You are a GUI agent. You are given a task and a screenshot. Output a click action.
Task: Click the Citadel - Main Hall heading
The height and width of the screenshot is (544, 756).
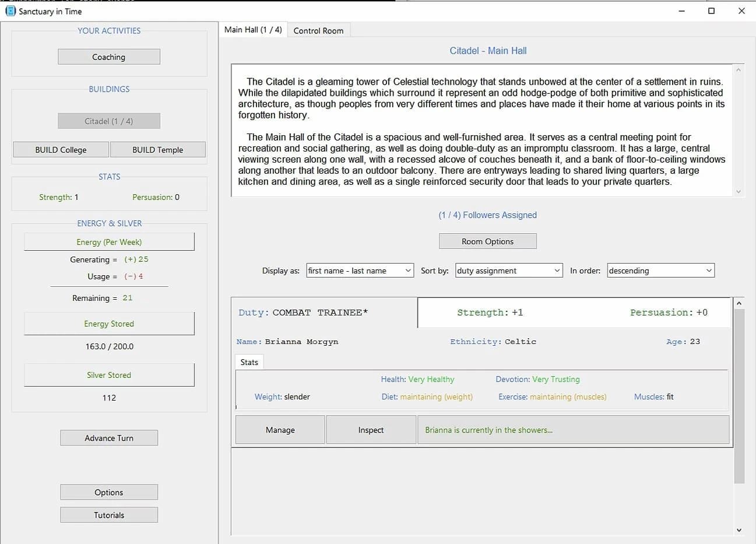pyautogui.click(x=488, y=51)
